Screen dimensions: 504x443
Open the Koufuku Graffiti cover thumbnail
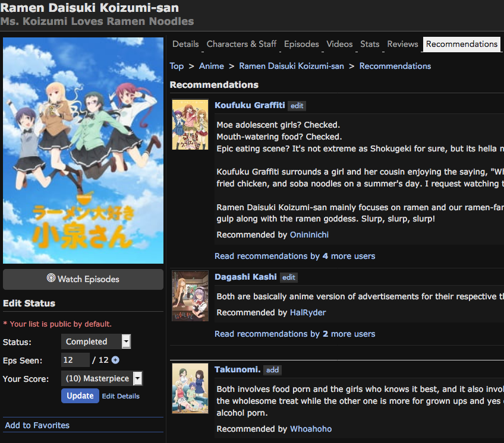(x=190, y=125)
